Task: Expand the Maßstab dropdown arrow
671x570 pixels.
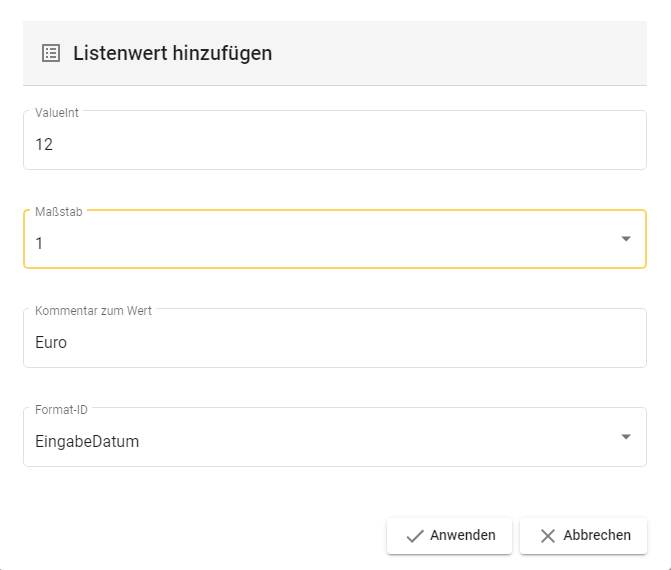Action: click(626, 239)
